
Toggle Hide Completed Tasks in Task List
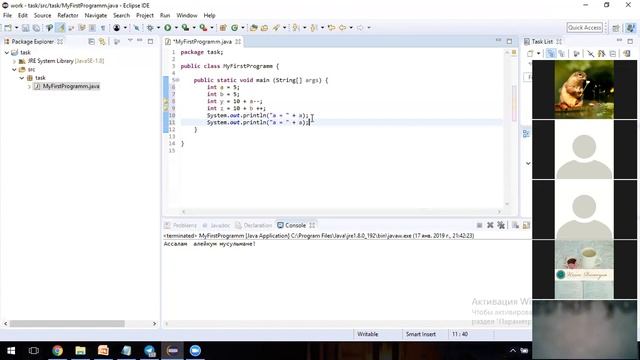pyautogui.click(x=590, y=54)
